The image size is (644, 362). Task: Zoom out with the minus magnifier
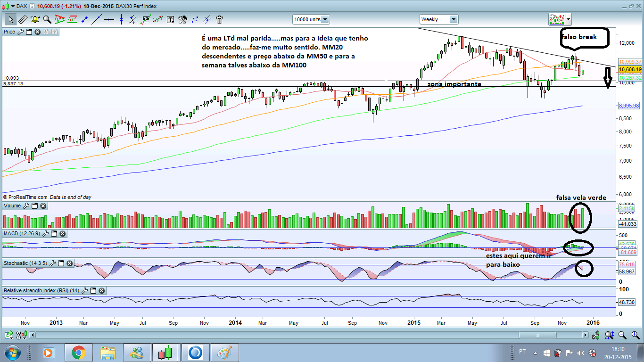(622, 335)
